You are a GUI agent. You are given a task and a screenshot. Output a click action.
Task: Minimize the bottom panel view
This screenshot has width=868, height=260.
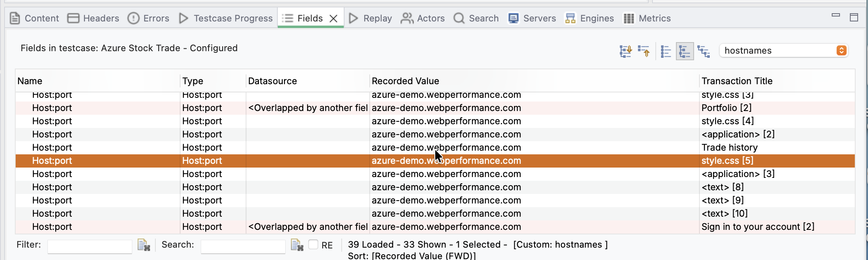pos(836,16)
